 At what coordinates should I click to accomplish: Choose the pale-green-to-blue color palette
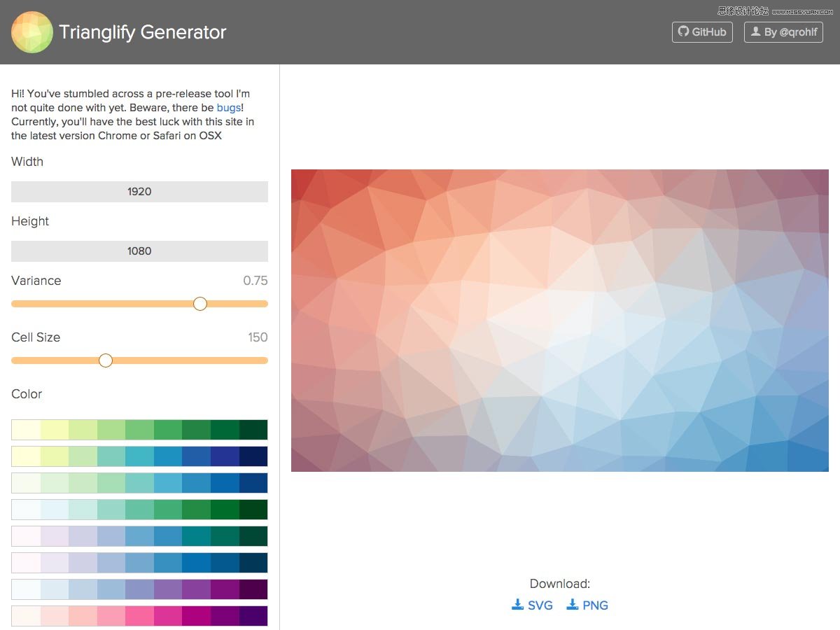139,483
